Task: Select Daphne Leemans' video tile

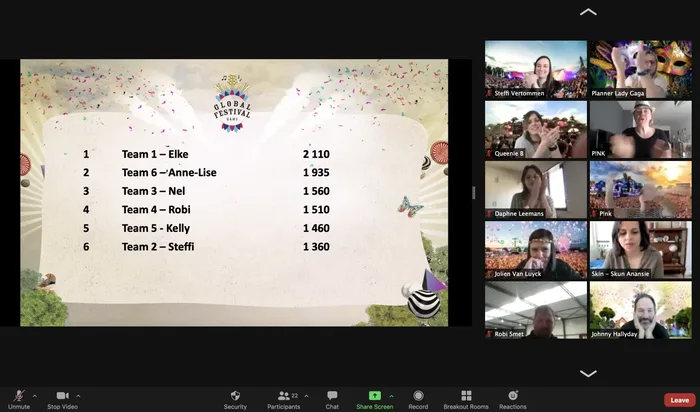Action: click(x=536, y=190)
